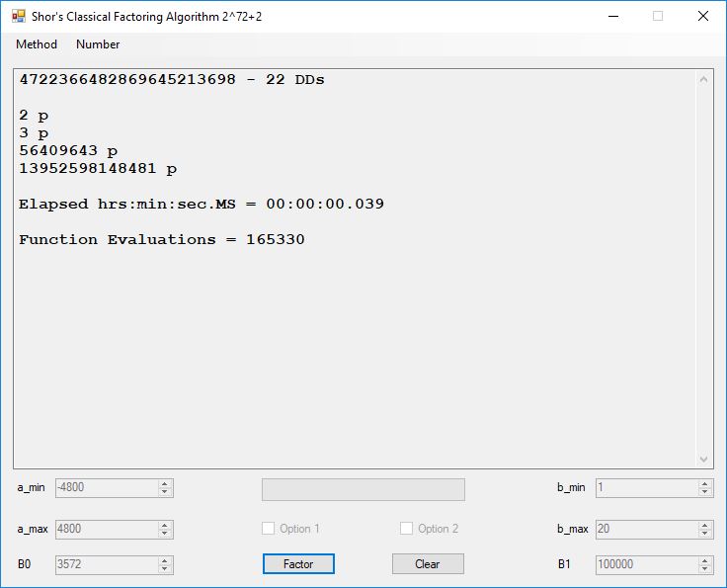Decrease a_min with the down arrow
The height and width of the screenshot is (588, 727).
point(165,492)
